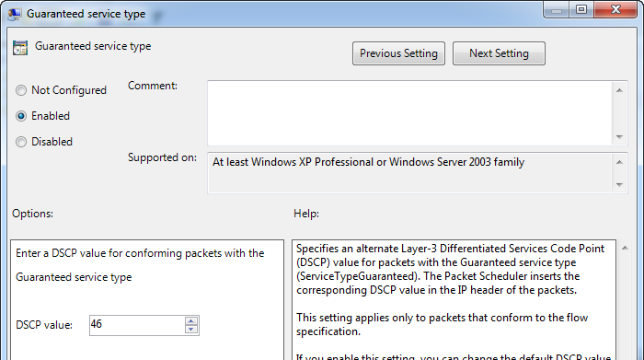The image size is (644, 360).
Task: Select the Enabled radio button
Action: tap(21, 116)
